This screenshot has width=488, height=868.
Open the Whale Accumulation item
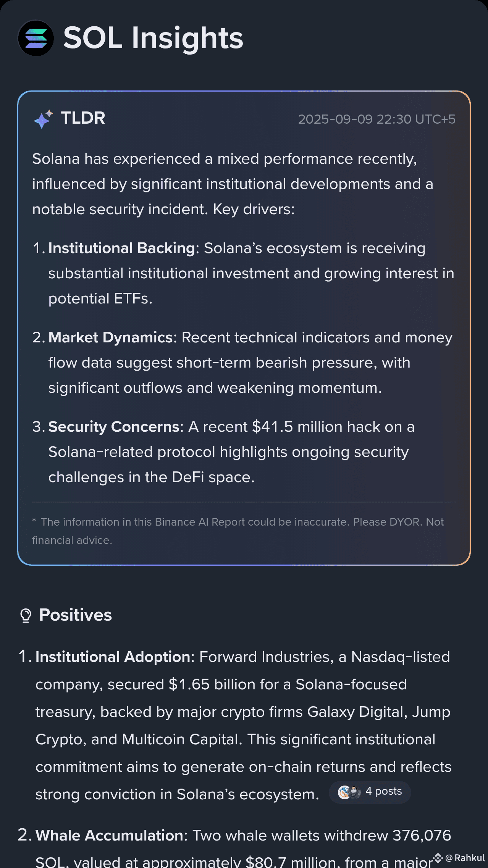(235, 847)
